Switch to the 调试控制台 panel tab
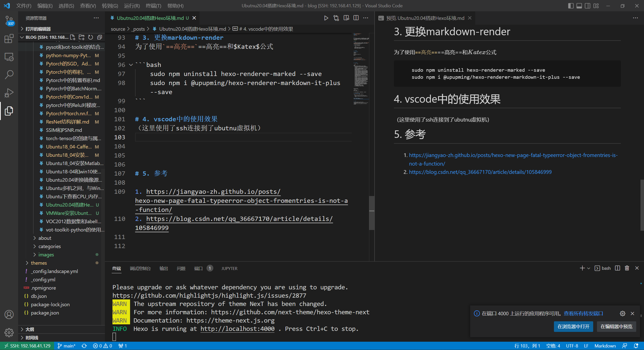 point(140,268)
